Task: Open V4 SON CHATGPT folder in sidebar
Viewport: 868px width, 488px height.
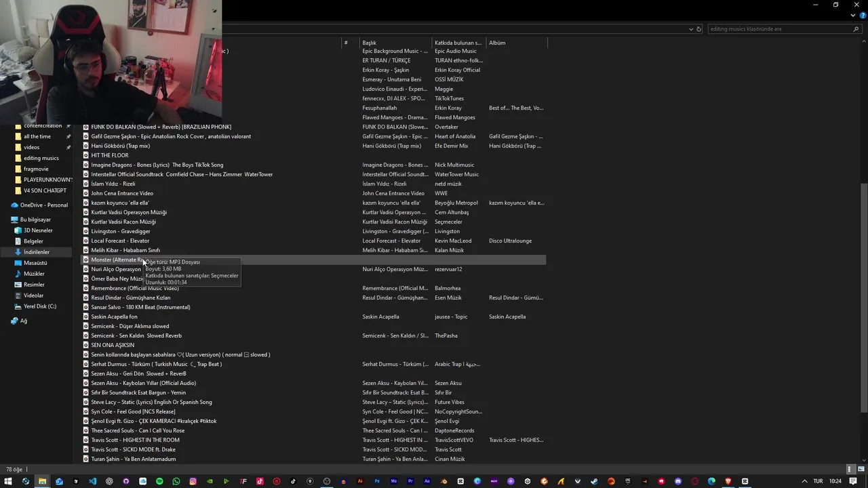Action: pos(45,190)
